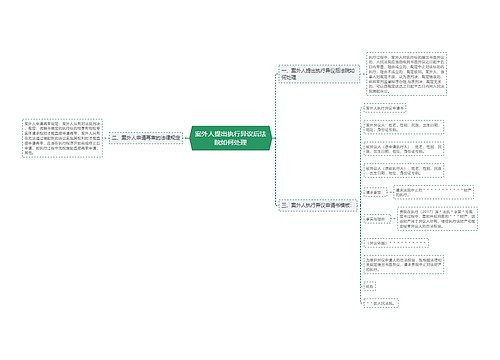Click the connector line between center and branch 二

click(186, 138)
